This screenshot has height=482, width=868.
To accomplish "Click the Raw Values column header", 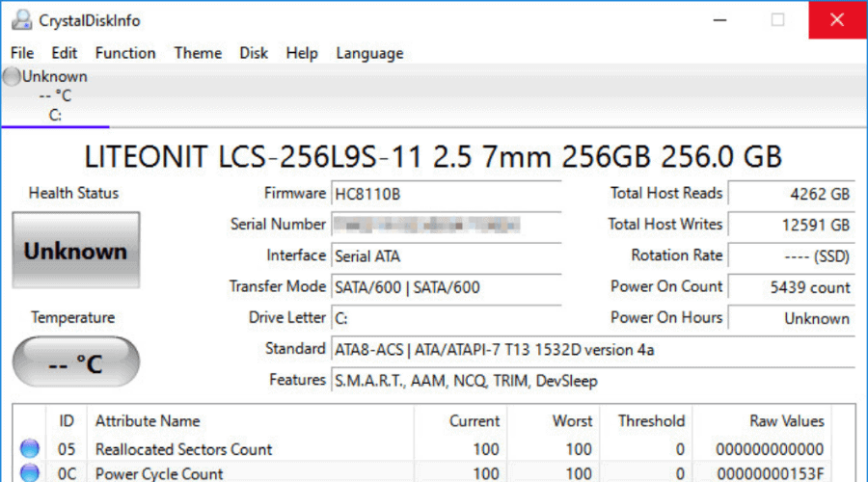I will pyautogui.click(x=762, y=421).
